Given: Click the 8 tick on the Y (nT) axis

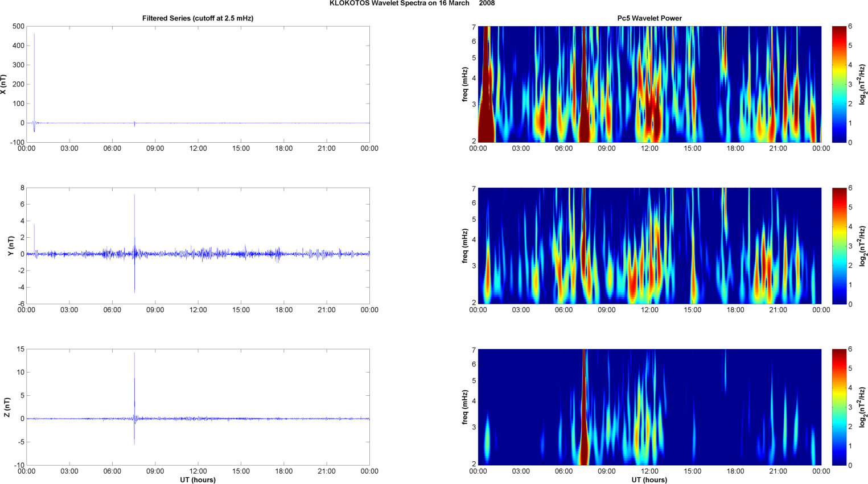Looking at the screenshot, I should click(22, 188).
